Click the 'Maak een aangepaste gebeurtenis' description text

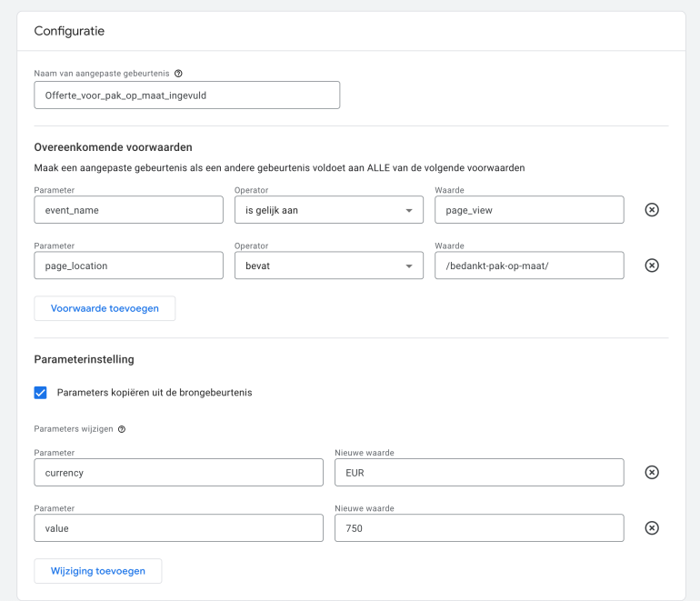pyautogui.click(x=279, y=168)
